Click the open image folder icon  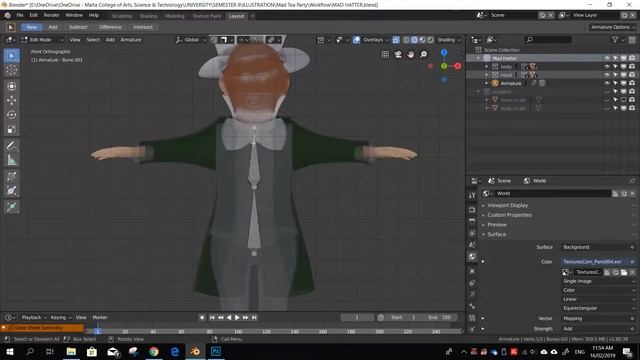(x=624, y=272)
